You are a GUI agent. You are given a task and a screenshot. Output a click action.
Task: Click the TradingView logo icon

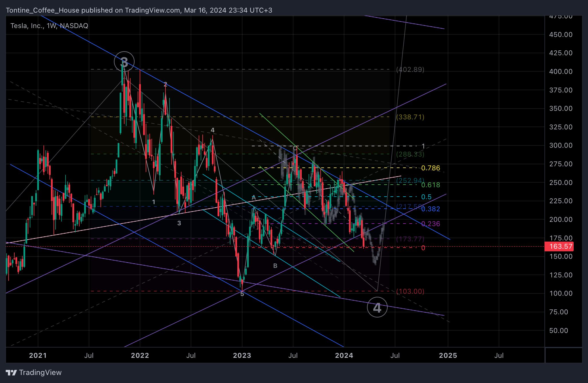(11, 372)
